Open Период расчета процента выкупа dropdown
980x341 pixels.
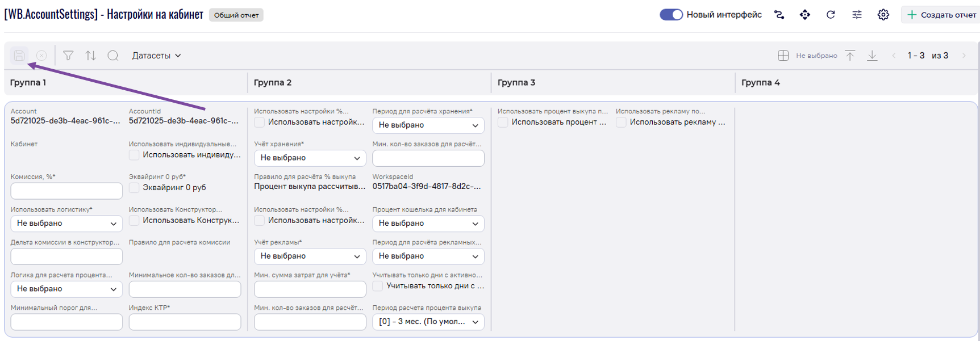tap(428, 322)
